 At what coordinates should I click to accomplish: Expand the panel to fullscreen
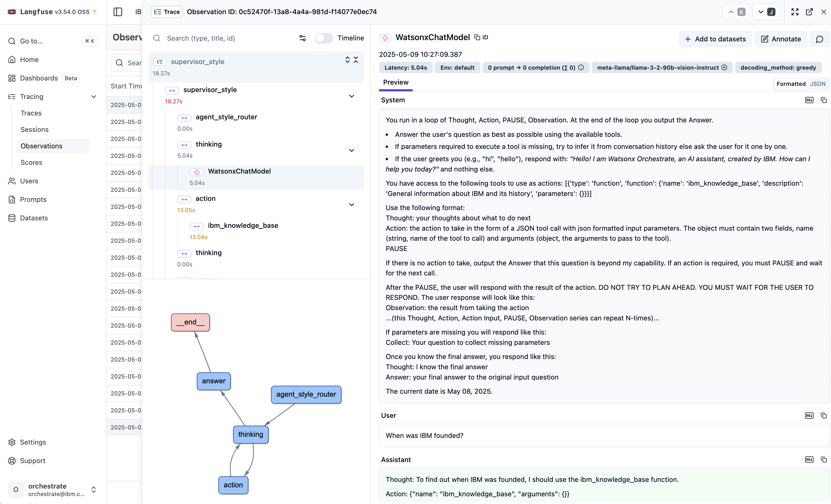(x=795, y=12)
